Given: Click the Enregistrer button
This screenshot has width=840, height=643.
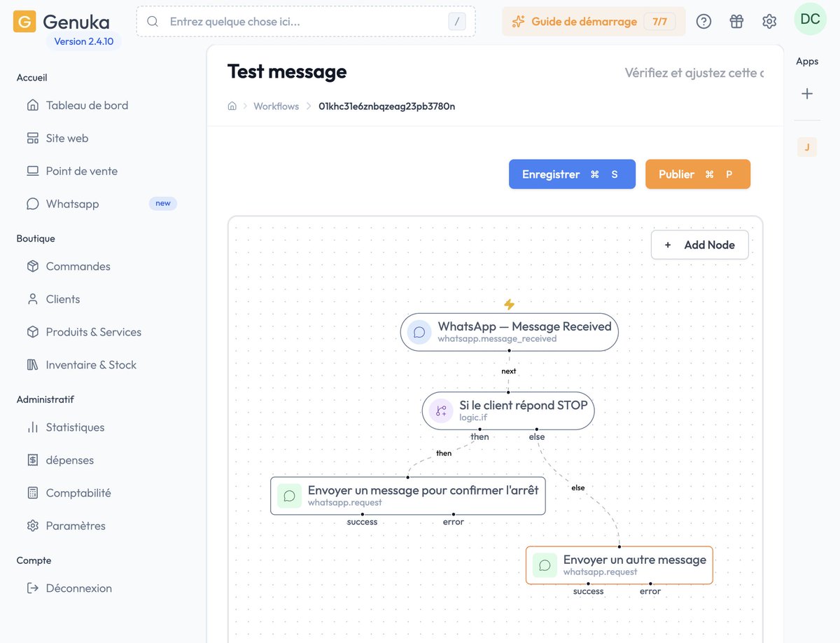Looking at the screenshot, I should tap(572, 174).
